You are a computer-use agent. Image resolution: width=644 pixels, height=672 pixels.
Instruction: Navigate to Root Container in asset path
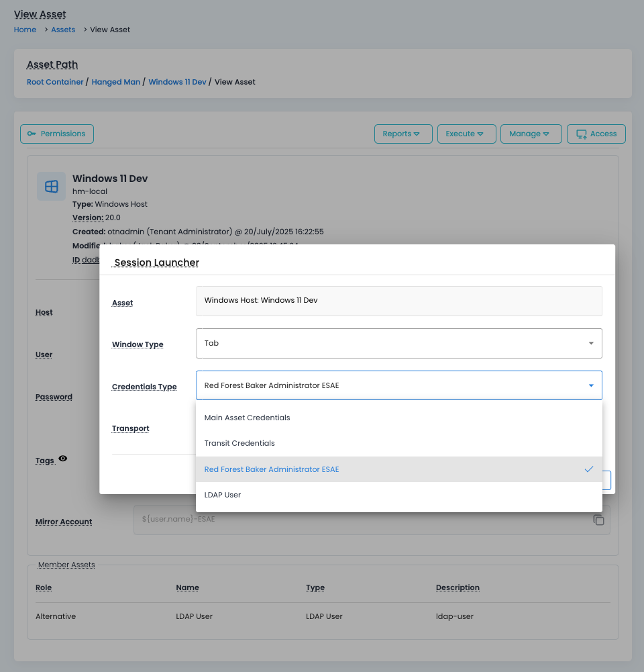click(x=55, y=82)
